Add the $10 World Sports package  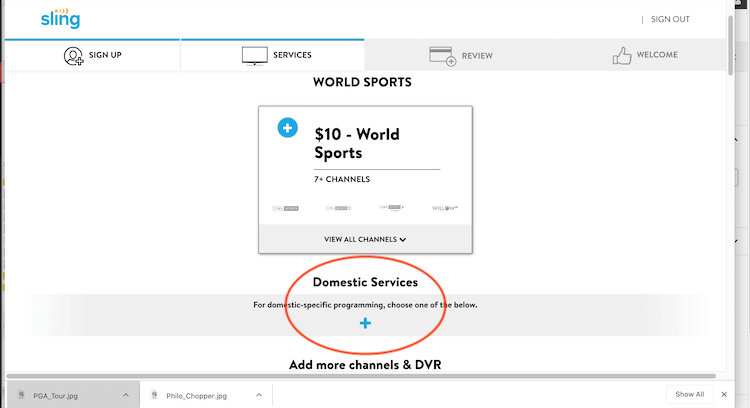[287, 128]
